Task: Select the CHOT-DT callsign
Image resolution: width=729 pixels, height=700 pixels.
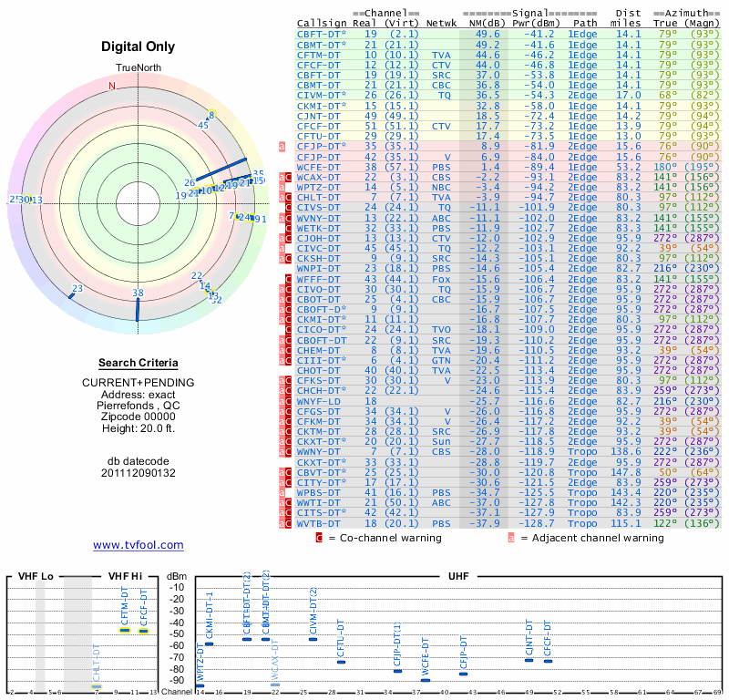Action: (318, 370)
